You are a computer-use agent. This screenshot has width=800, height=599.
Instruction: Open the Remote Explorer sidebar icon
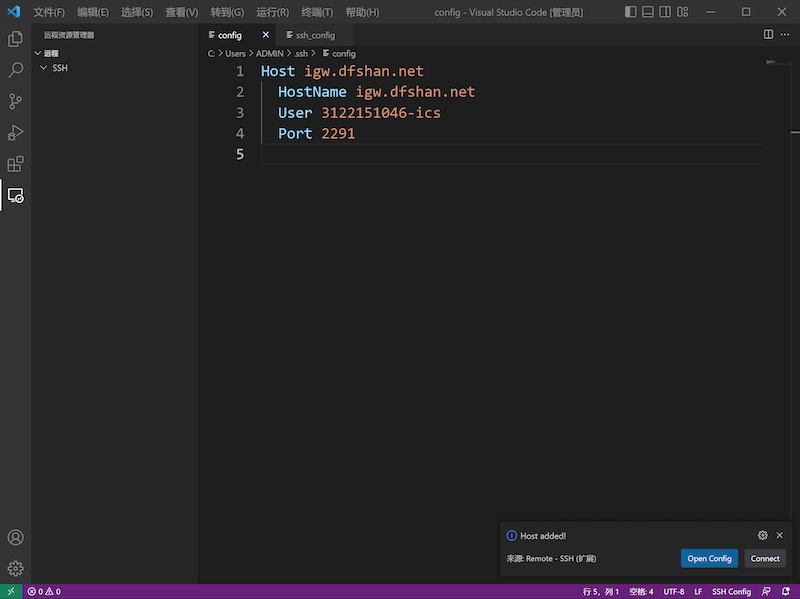tap(14, 196)
